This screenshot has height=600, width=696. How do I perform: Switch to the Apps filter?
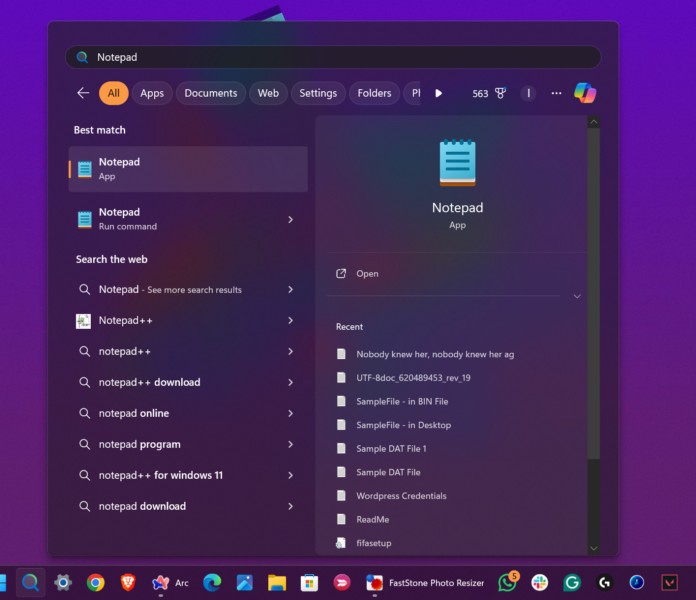click(x=152, y=93)
